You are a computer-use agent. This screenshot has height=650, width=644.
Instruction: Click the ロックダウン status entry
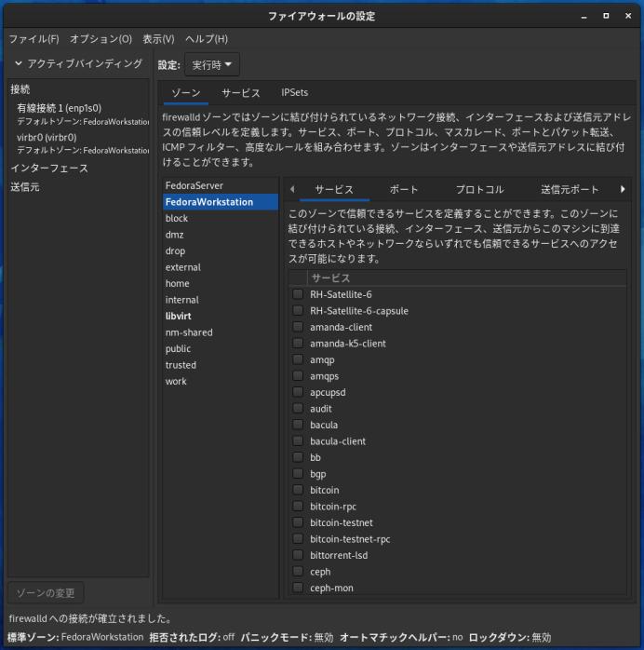510,637
